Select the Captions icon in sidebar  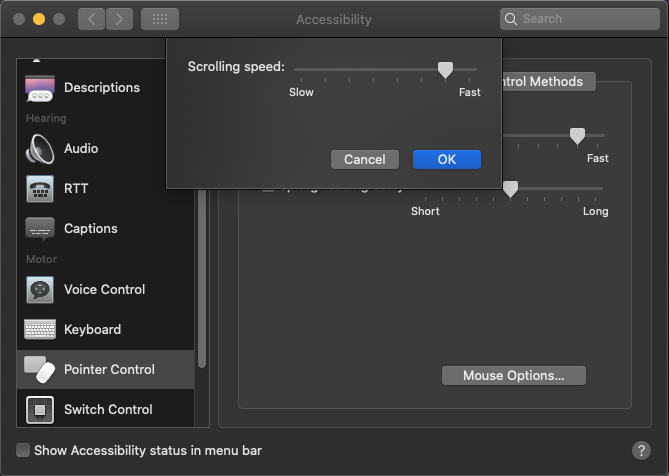point(40,228)
